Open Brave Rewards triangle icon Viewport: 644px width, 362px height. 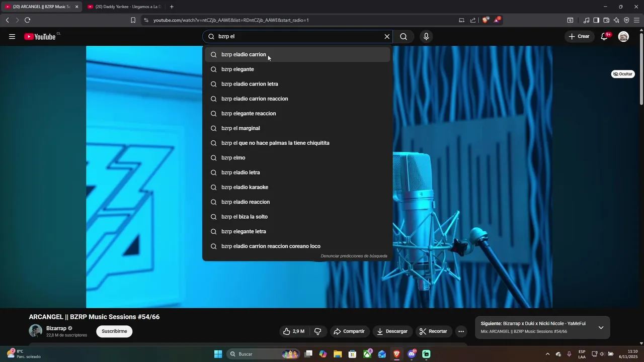coord(497,20)
